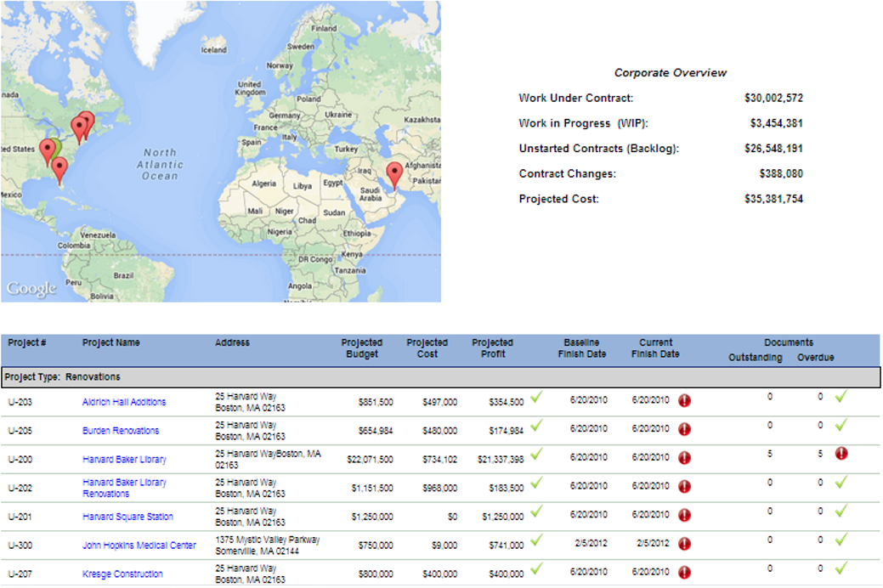Click the Google logo on the map

[x=31, y=289]
